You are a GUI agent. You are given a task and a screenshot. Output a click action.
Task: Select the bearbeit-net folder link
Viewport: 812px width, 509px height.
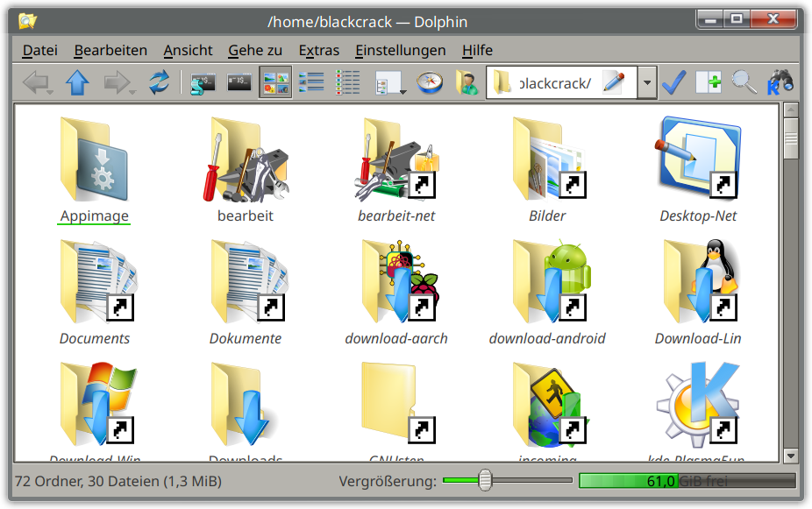tap(396, 159)
